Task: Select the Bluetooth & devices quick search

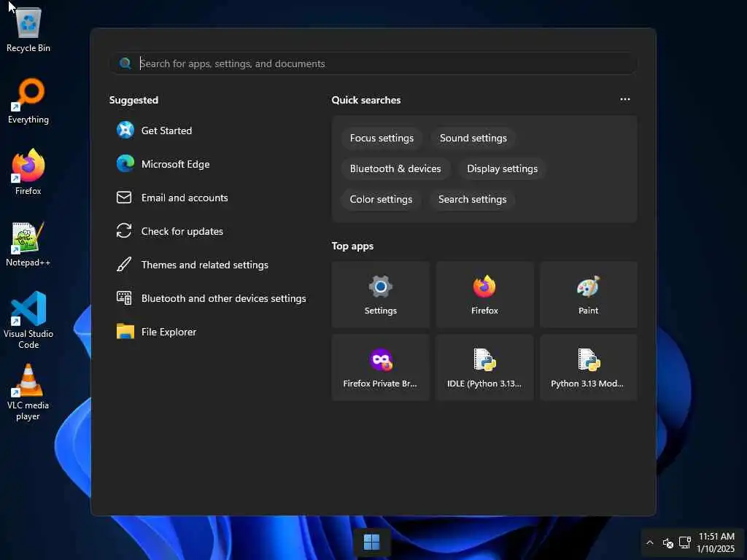Action: [x=395, y=168]
